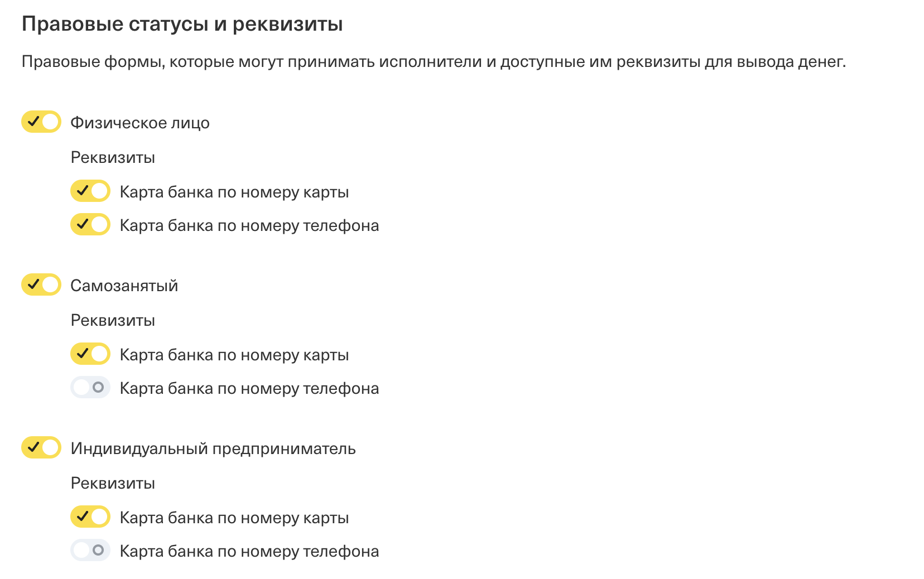
Task: Click Карта банка по номеру телефона label under Индивидуальный предприниматель
Action: [249, 551]
